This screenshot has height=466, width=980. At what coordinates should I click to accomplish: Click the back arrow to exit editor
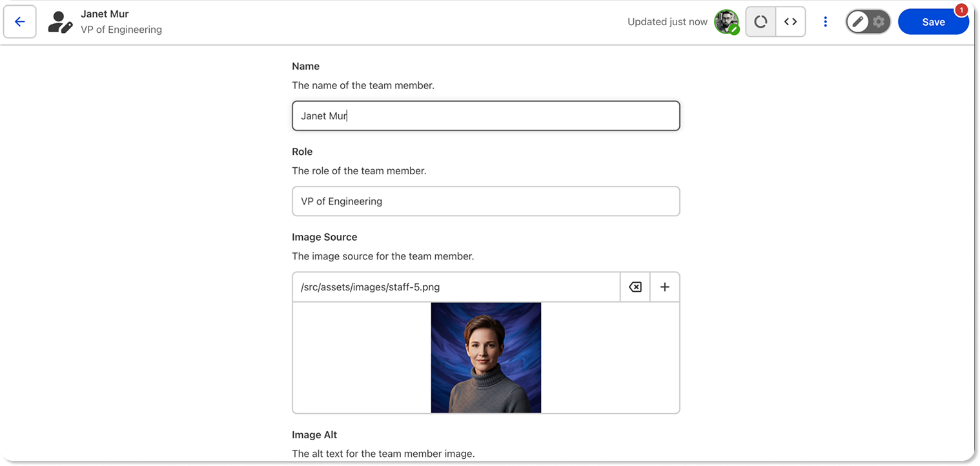click(x=19, y=21)
